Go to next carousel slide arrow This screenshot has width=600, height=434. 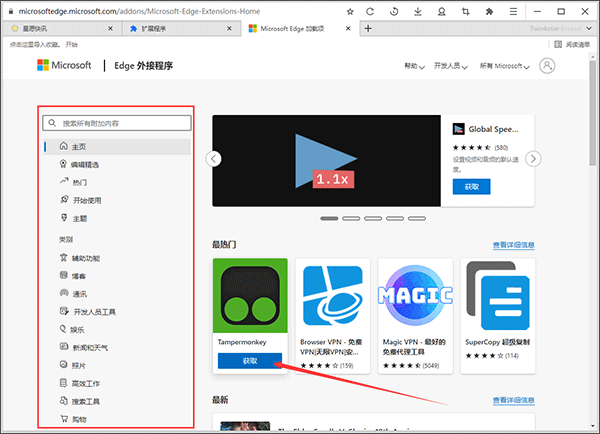point(533,158)
